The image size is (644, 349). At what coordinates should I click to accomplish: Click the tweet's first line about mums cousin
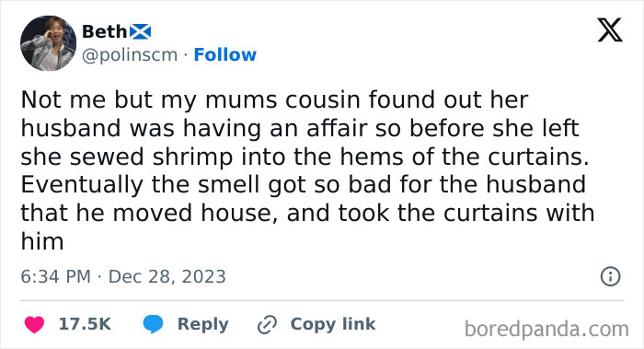tap(274, 99)
